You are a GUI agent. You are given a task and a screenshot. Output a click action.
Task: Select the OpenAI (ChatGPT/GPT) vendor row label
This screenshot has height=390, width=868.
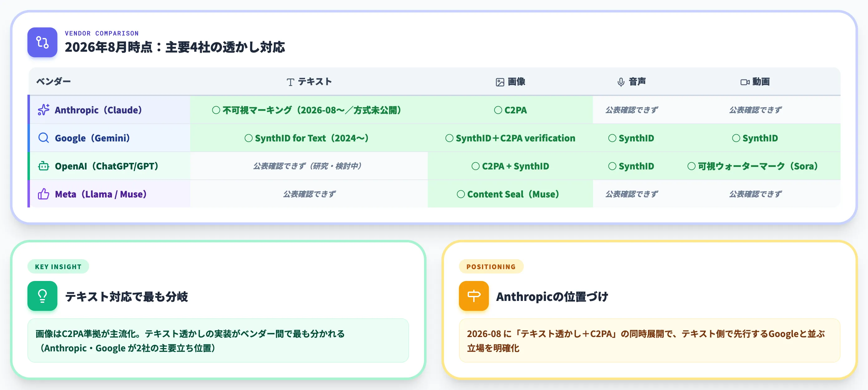(107, 166)
